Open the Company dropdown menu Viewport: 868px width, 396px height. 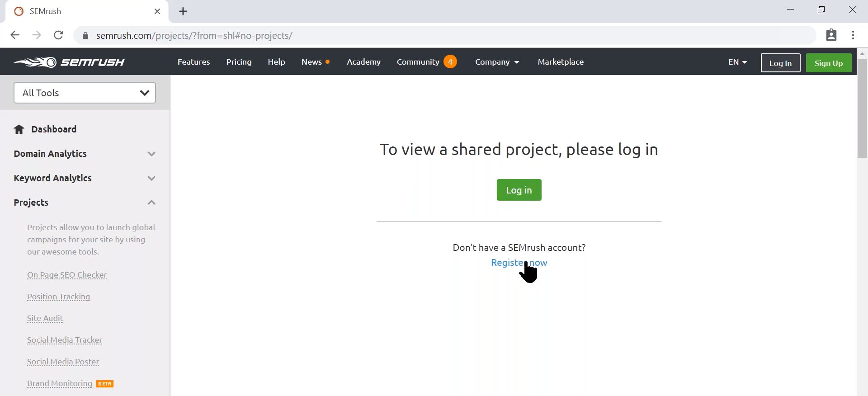pyautogui.click(x=497, y=62)
